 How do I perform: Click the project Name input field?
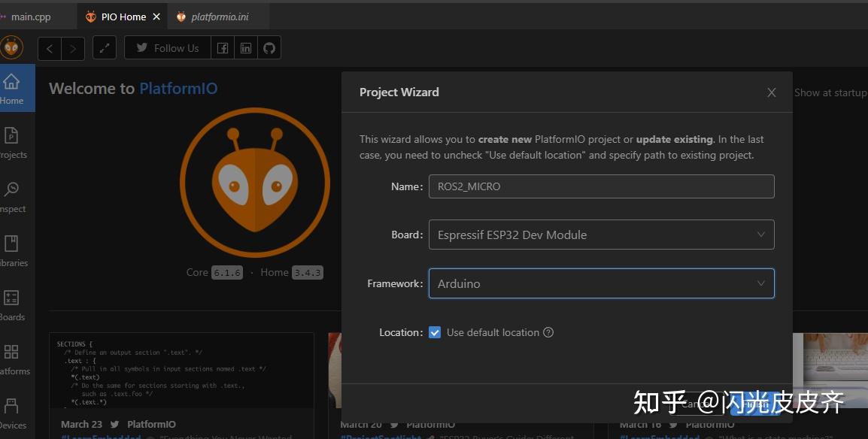[601, 186]
